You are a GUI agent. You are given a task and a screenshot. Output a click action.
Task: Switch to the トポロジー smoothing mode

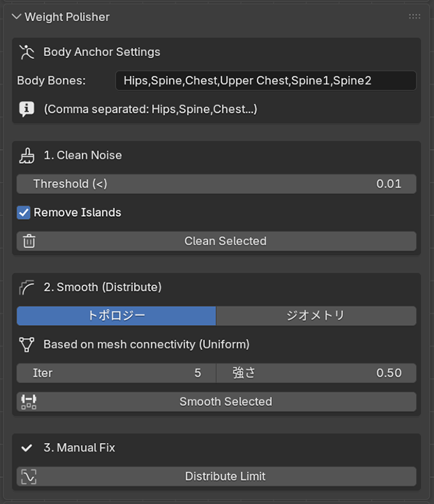click(116, 316)
